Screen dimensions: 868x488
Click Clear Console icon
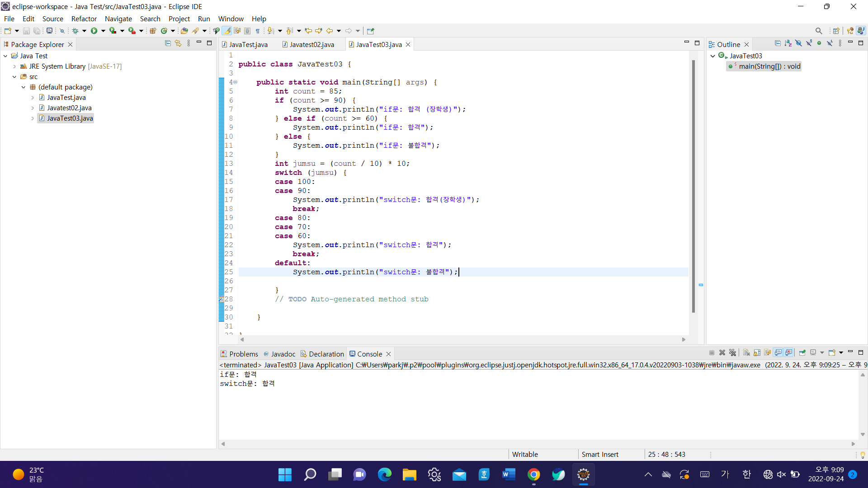pyautogui.click(x=746, y=353)
